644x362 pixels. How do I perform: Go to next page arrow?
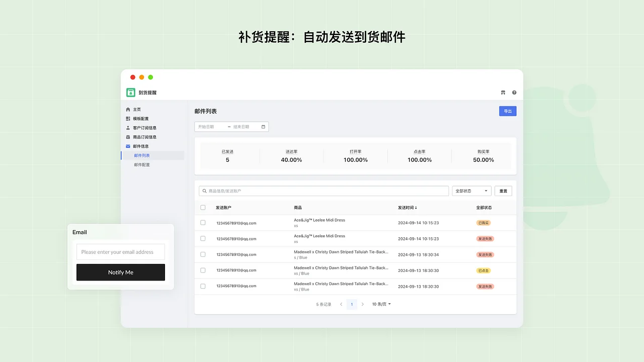click(x=362, y=304)
